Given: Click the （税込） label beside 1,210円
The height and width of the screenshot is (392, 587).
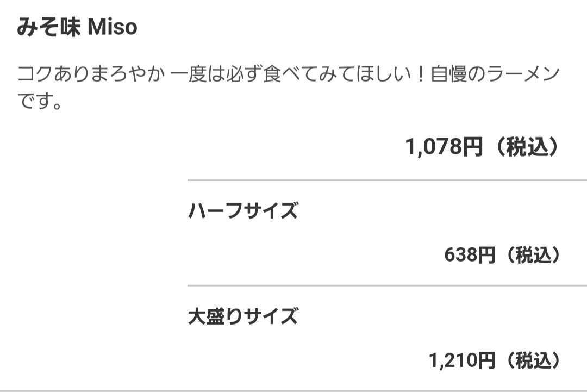Looking at the screenshot, I should click(x=530, y=360).
